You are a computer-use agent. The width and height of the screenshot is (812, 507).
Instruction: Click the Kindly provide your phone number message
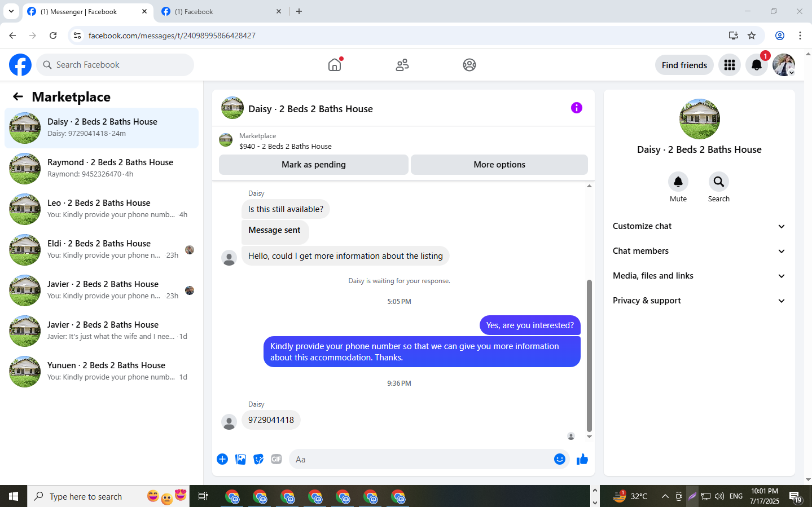(422, 352)
